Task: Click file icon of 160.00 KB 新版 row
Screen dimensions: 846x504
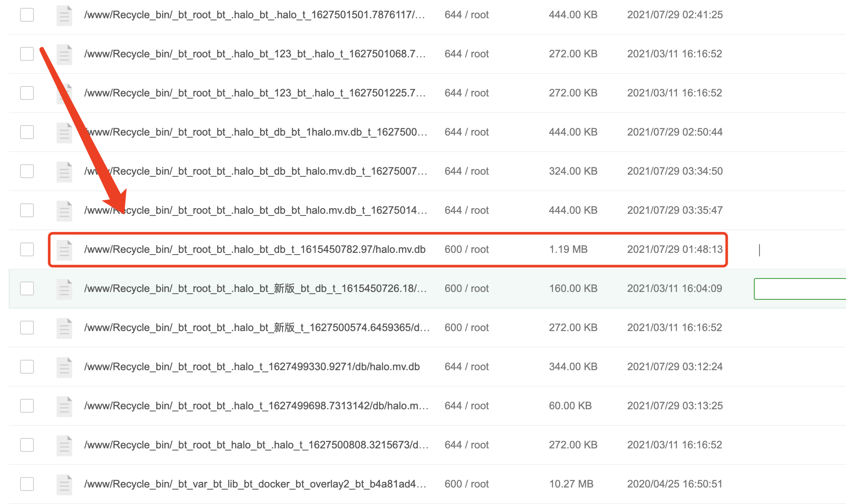Action: pyautogui.click(x=64, y=289)
